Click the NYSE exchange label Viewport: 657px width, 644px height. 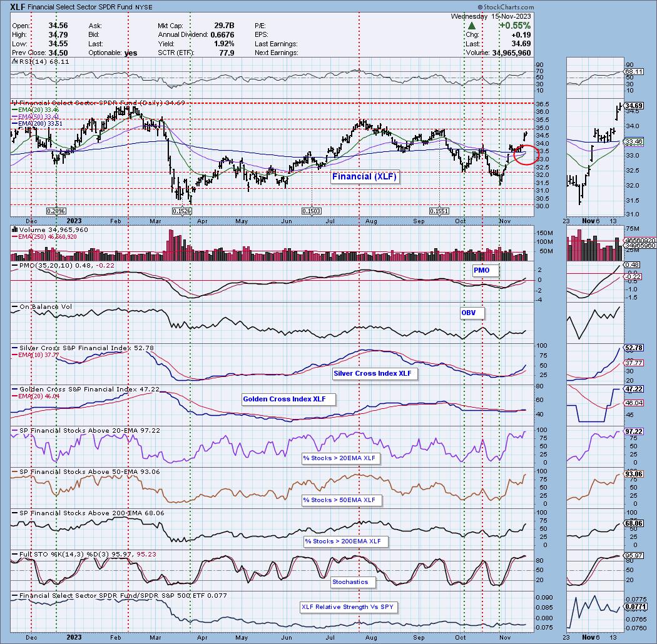(x=144, y=7)
